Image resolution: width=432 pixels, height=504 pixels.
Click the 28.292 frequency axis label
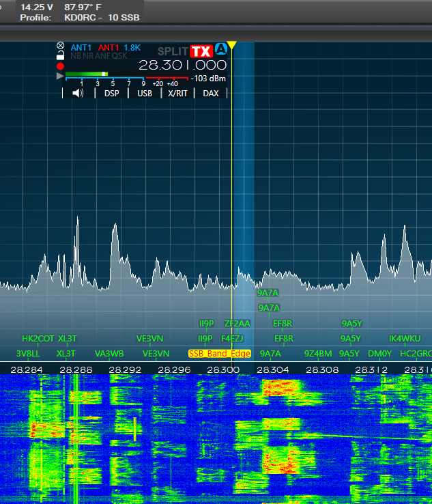[125, 370]
